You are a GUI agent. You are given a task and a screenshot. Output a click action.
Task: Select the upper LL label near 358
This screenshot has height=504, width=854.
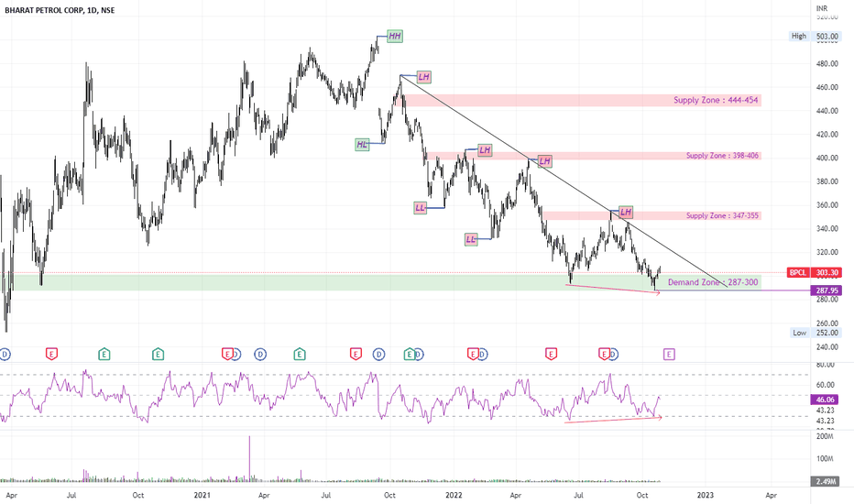click(x=420, y=208)
